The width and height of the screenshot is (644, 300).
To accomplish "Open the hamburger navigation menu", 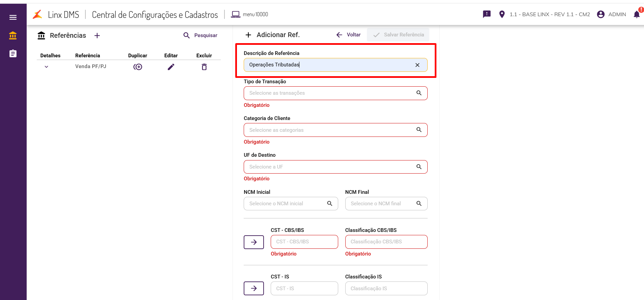I will click(13, 17).
